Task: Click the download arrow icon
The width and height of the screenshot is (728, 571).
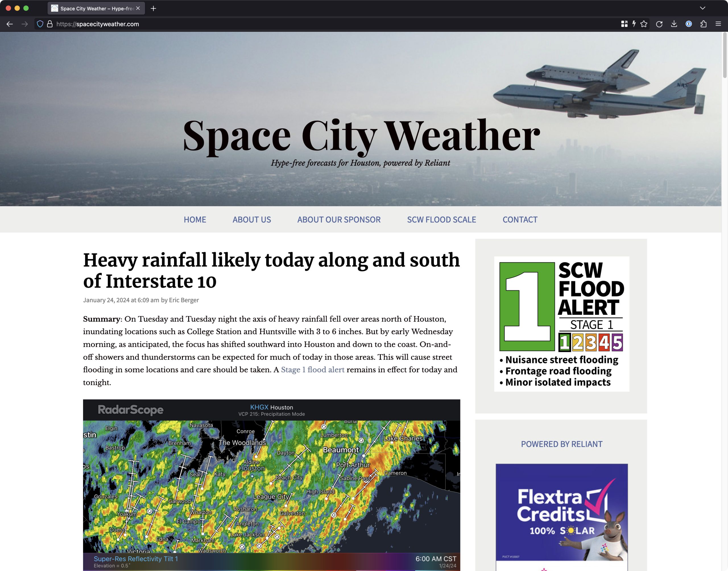Action: tap(675, 24)
